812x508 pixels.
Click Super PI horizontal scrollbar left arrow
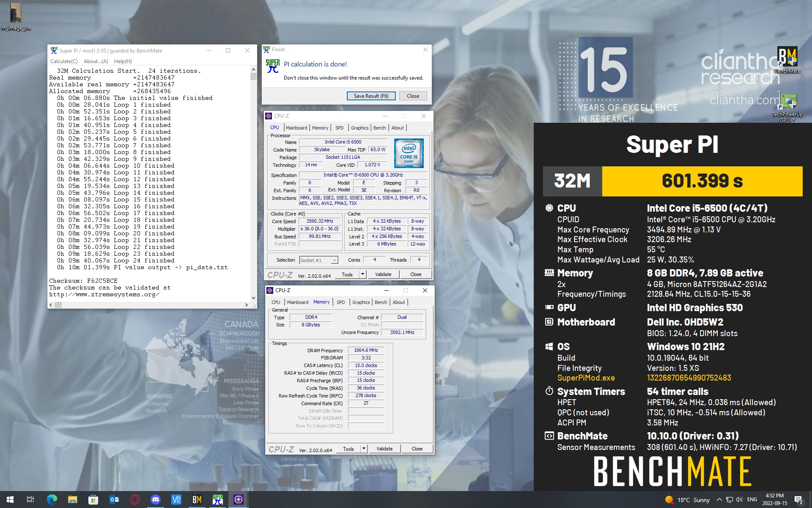coord(51,305)
